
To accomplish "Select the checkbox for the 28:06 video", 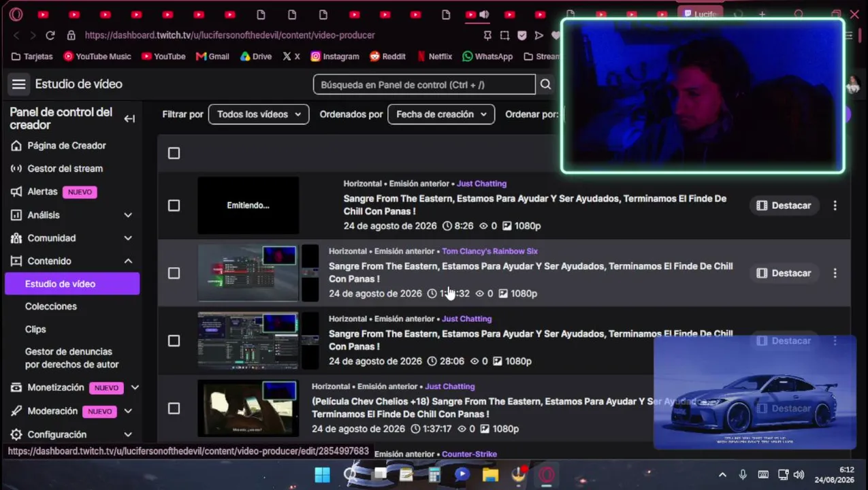I will pyautogui.click(x=174, y=340).
